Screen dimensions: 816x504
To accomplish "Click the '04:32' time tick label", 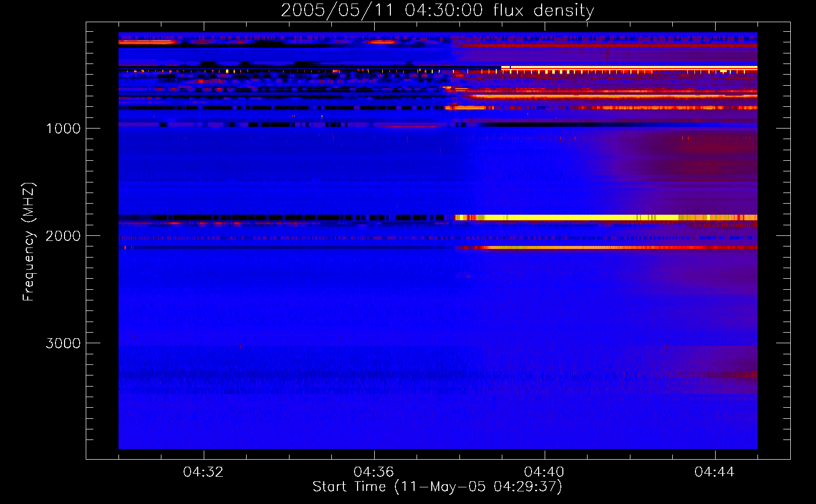I will [203, 472].
